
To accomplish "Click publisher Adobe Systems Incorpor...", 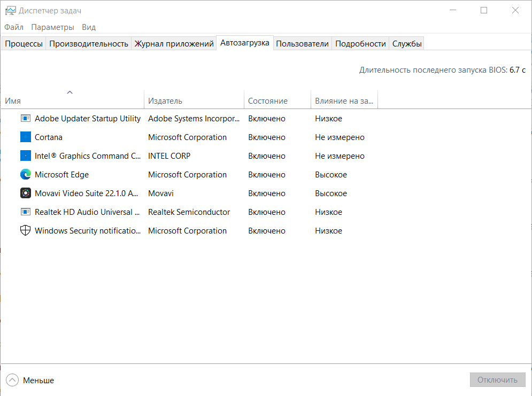I will [x=194, y=118].
